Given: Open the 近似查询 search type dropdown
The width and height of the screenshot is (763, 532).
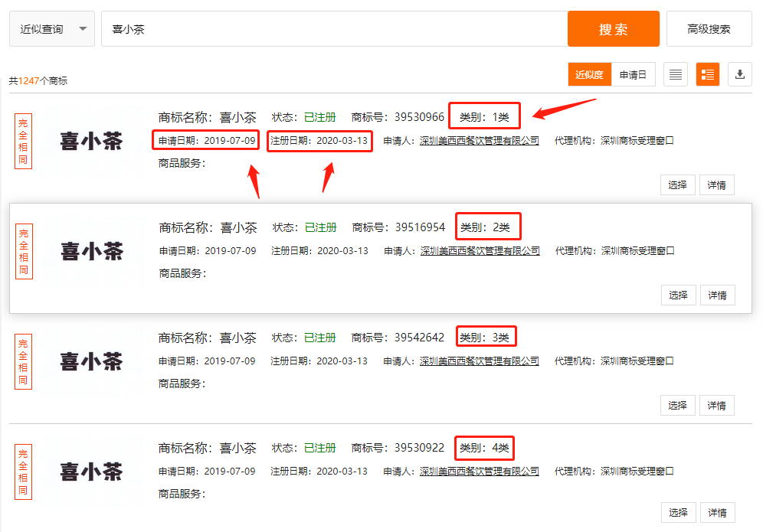Looking at the screenshot, I should [x=52, y=29].
